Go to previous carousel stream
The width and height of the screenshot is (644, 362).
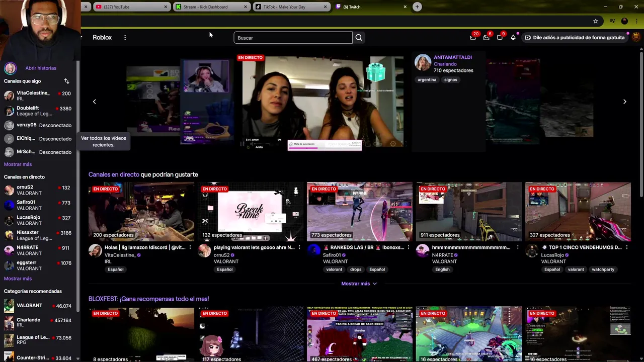pos(94,102)
